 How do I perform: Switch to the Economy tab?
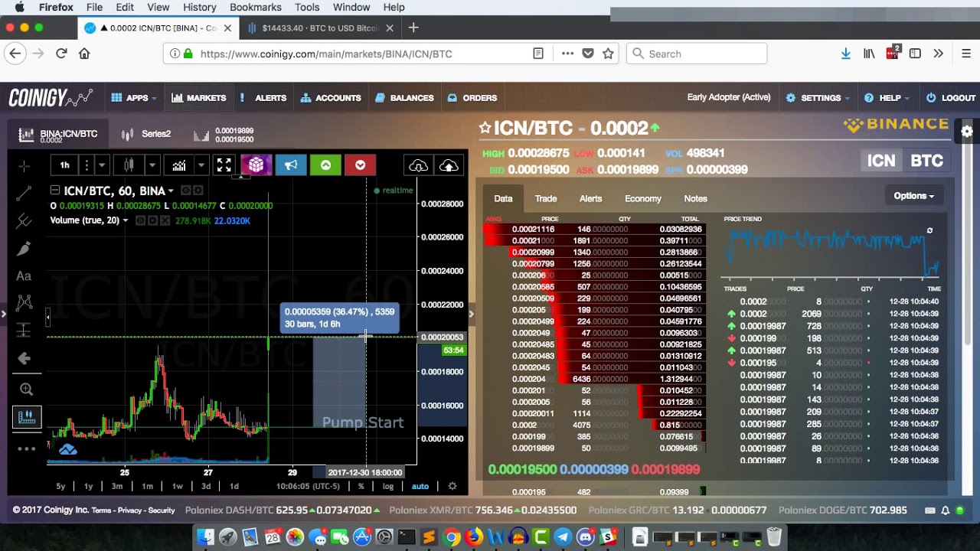[x=643, y=198]
